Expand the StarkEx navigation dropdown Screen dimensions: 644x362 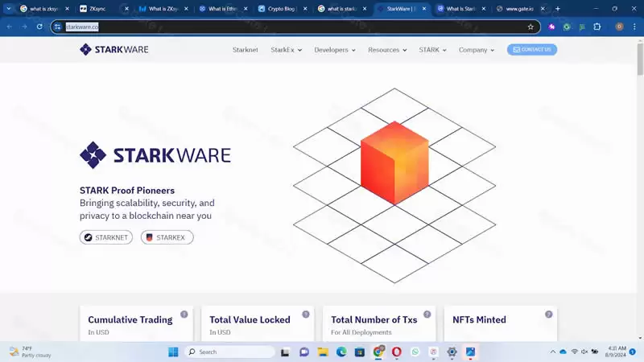point(286,50)
